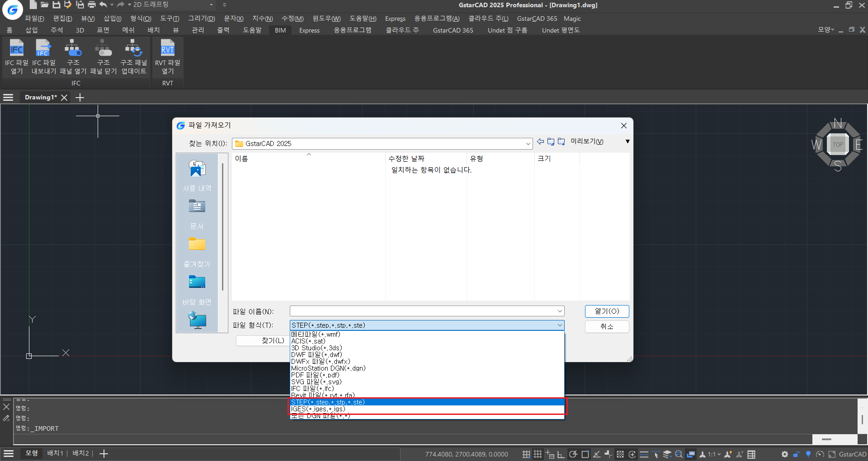Click the places sidebar vertical scrollbar
Image resolution: width=868 pixels, height=461 pixels.
223,226
